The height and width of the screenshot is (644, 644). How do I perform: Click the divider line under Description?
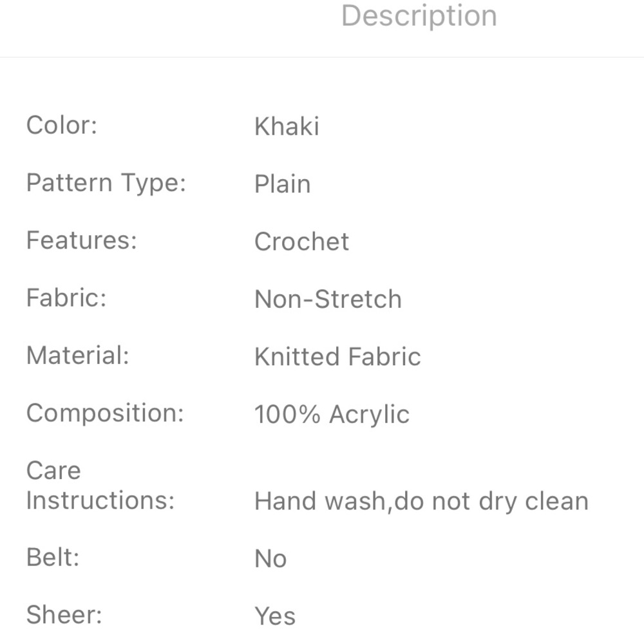pos(322,57)
